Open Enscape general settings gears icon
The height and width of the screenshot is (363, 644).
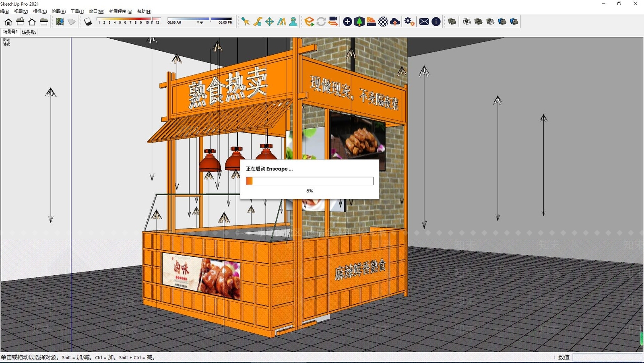point(409,22)
